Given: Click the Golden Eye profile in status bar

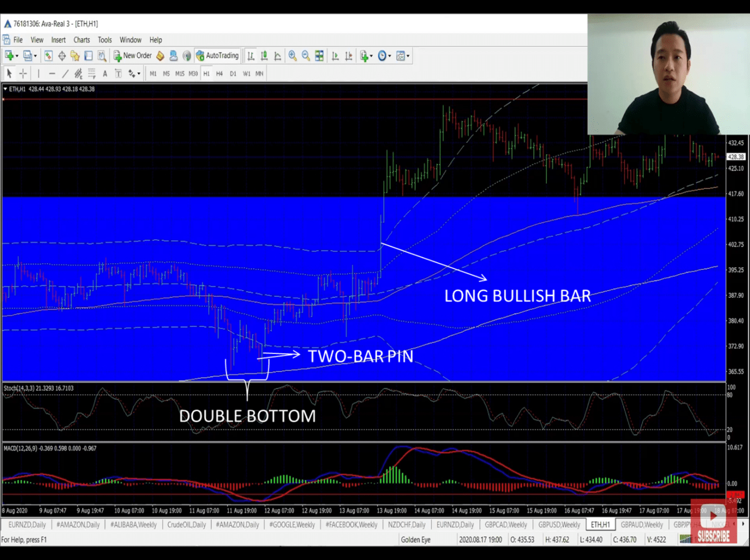Looking at the screenshot, I should click(416, 540).
